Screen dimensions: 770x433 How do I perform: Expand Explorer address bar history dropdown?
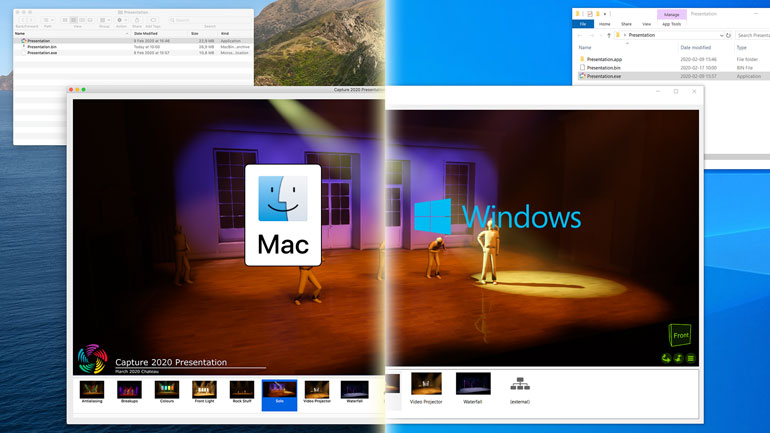pyautogui.click(x=721, y=35)
